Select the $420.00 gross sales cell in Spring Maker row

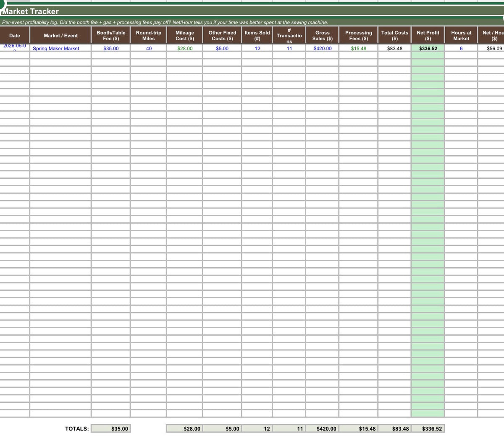323,48
